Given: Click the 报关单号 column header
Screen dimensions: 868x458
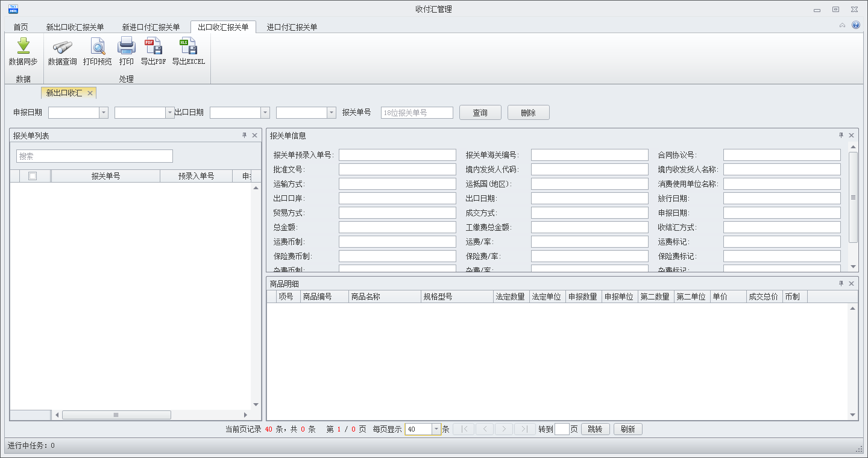Looking at the screenshot, I should (x=105, y=176).
